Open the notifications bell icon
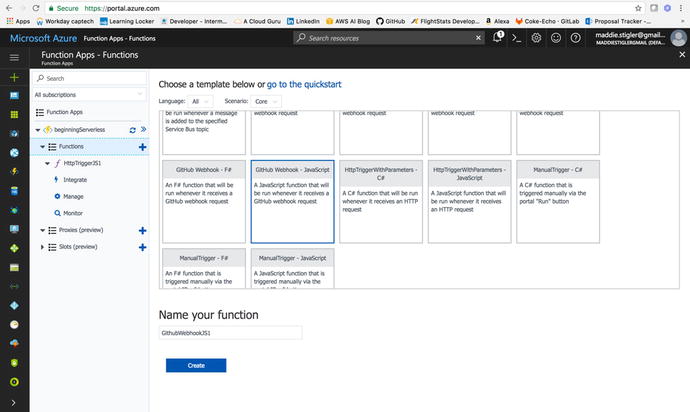Screen dimensions: 690x412 (x=498, y=37)
